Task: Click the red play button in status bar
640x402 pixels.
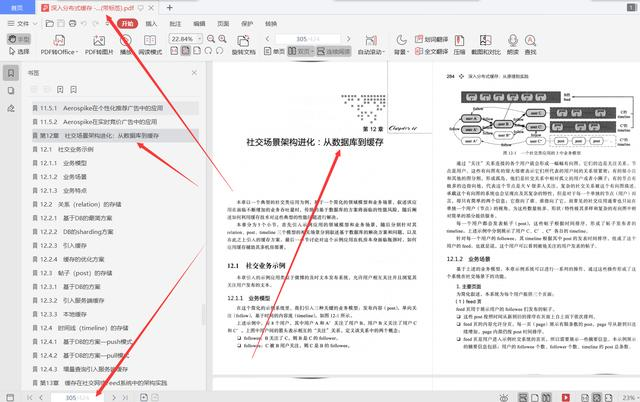Action: 566,398
